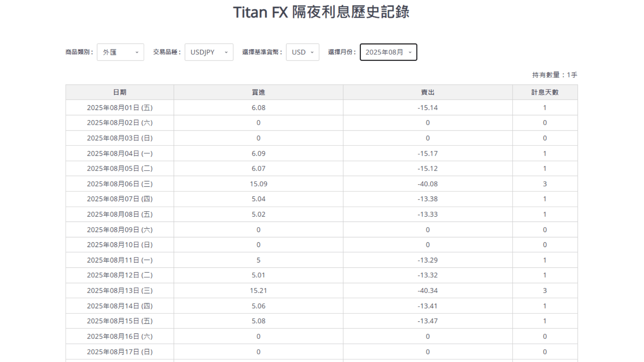
Task: Select the 2025年08月01日 (五) date cell
Action: tap(119, 107)
